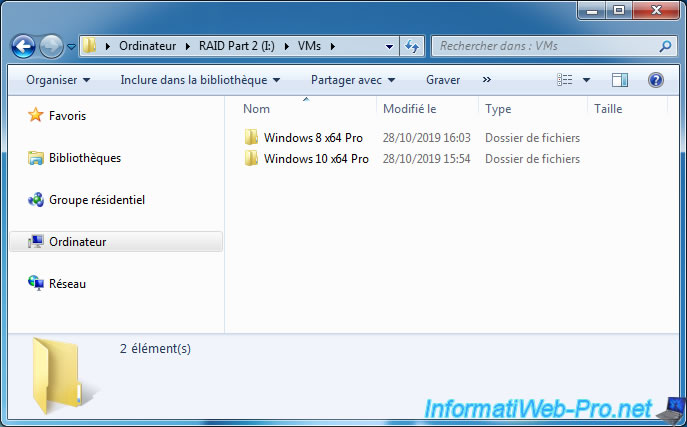The height and width of the screenshot is (427, 687).
Task: Open the Windows 8 x64 Pro folder
Action: click(312, 137)
